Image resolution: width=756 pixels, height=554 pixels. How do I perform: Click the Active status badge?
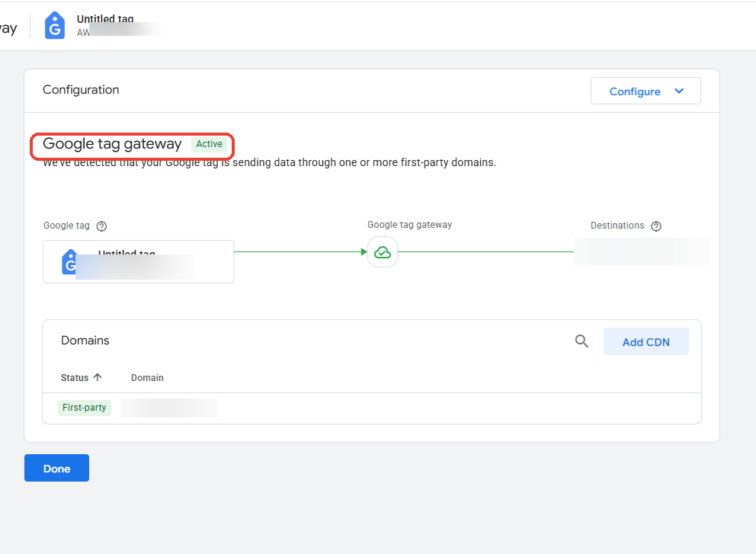[210, 144]
